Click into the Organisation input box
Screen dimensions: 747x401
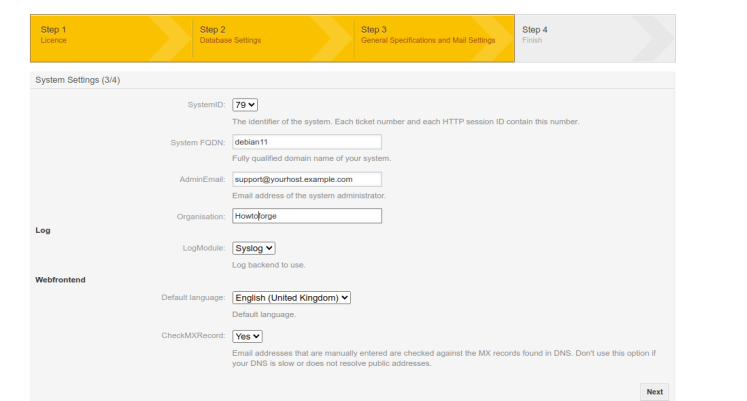(x=306, y=215)
